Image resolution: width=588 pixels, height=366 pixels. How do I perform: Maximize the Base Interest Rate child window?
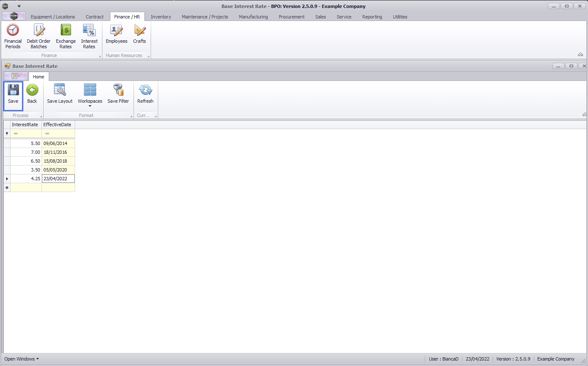pyautogui.click(x=571, y=66)
